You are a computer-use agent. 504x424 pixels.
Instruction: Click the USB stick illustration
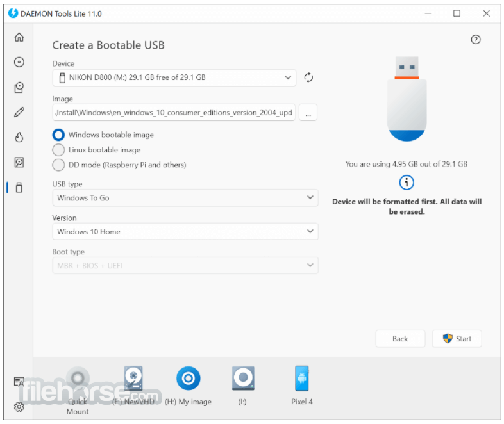tap(407, 99)
